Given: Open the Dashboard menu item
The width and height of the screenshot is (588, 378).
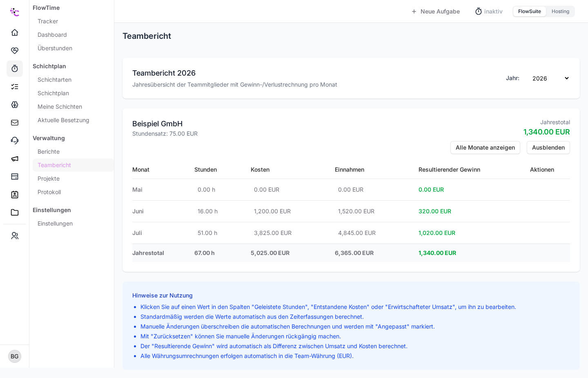Looking at the screenshot, I should [52, 35].
